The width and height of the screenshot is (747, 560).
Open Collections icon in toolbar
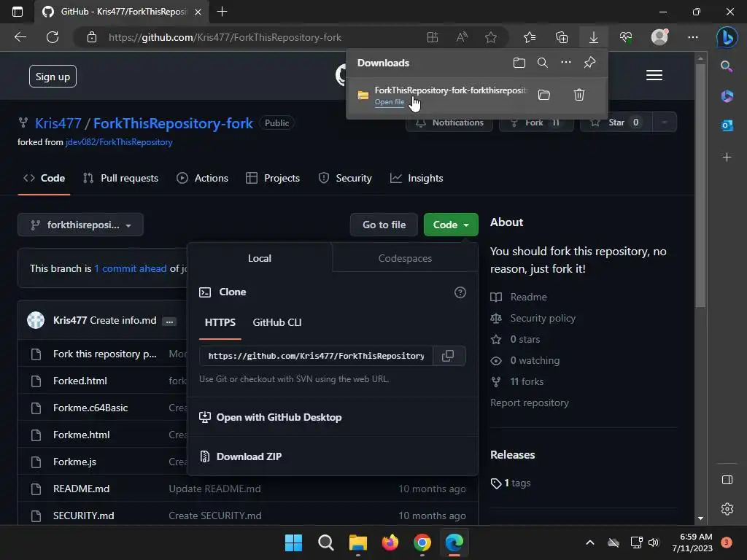tap(562, 37)
